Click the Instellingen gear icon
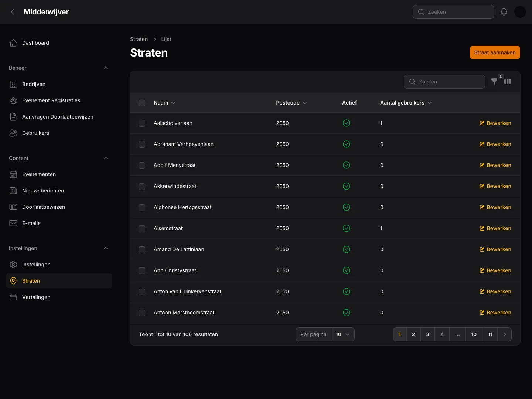This screenshot has width=532, height=399. [x=13, y=265]
